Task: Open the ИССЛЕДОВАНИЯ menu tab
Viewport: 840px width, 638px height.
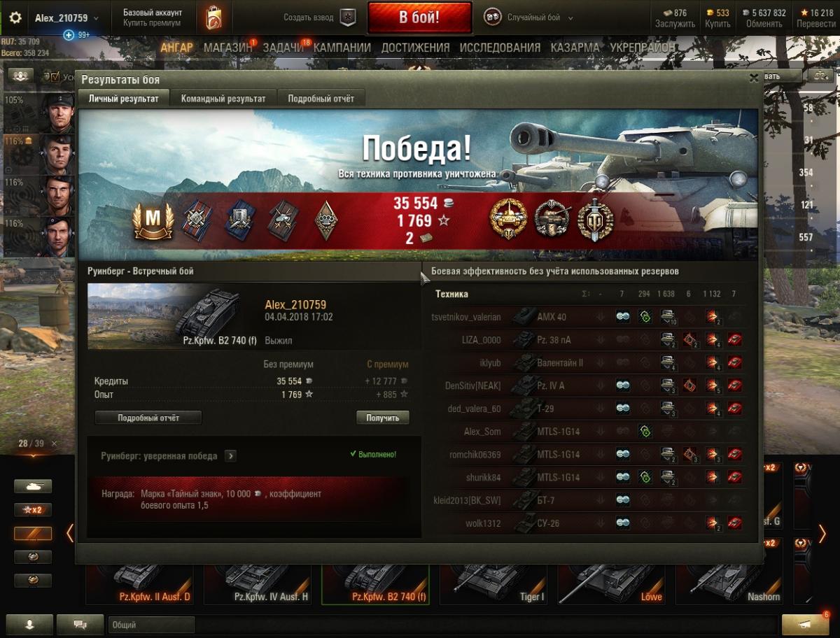Action: coord(500,48)
